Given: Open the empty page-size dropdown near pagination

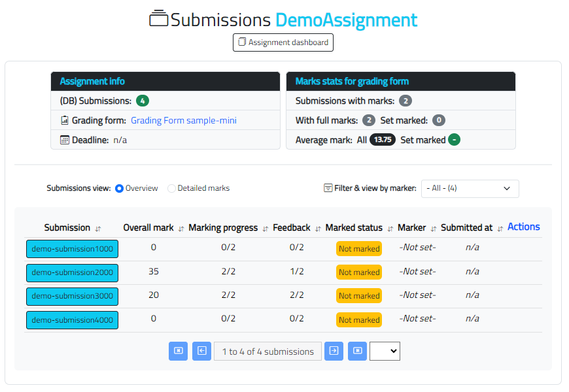Looking at the screenshot, I should (385, 351).
